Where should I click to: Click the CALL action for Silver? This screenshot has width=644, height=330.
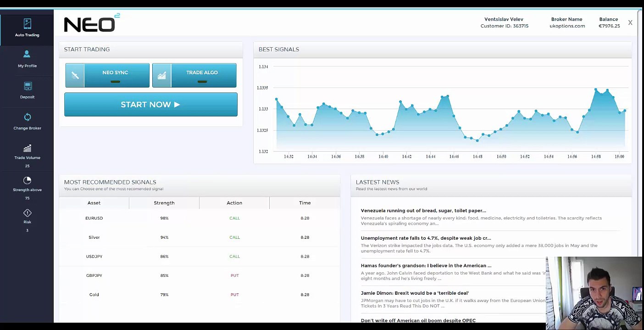pos(234,237)
